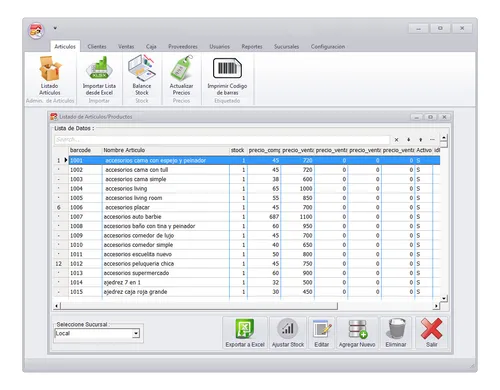The width and height of the screenshot is (500, 390).
Task: Select row accesorios supermercado
Action: tap(247, 273)
